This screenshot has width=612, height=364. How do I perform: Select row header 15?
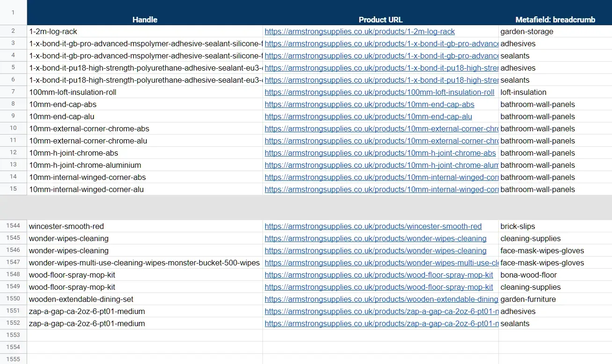click(x=13, y=189)
